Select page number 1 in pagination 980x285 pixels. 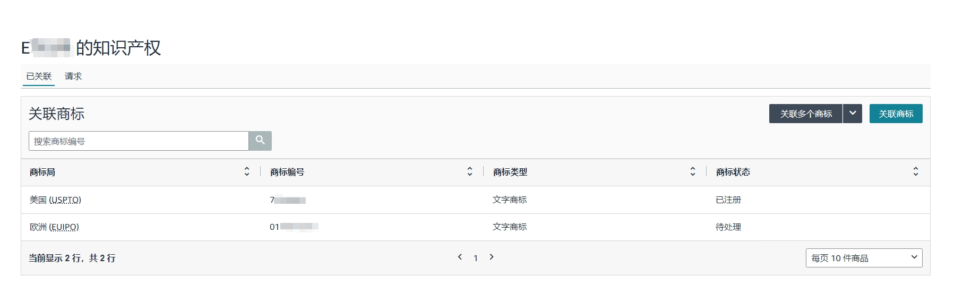[476, 258]
